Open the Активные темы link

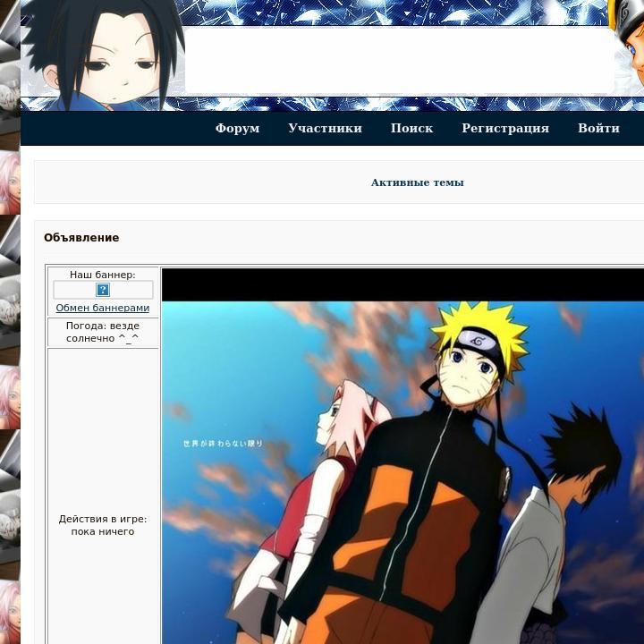[418, 182]
